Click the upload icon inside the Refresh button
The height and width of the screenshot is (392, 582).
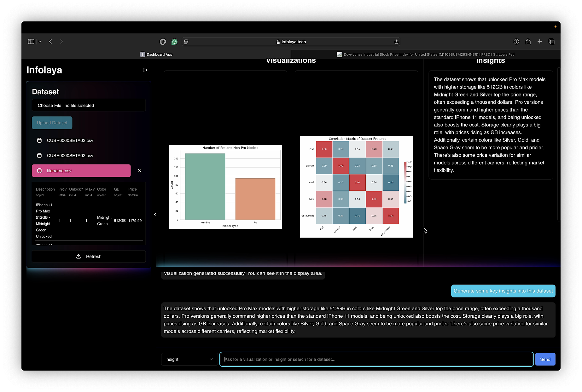[79, 256]
